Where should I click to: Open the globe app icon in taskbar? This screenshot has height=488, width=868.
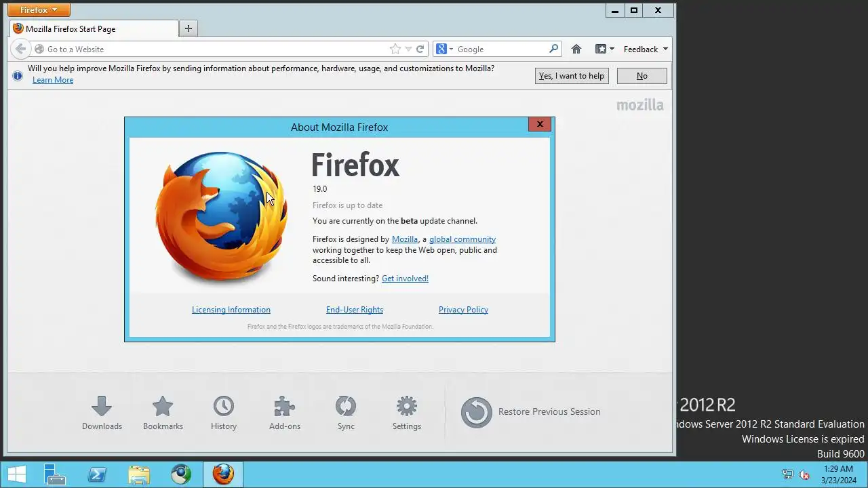click(x=181, y=474)
